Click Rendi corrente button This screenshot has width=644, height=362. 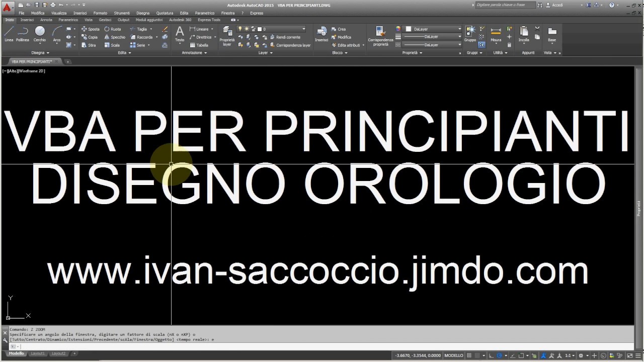[x=285, y=37]
